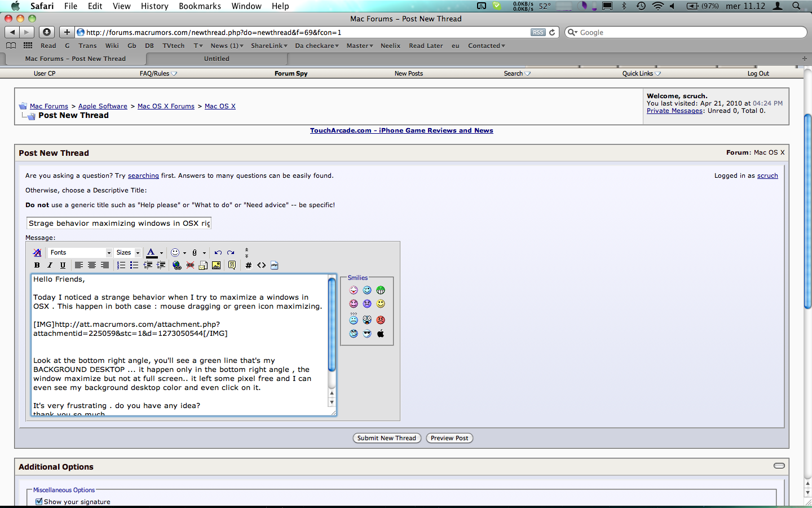Insert the sunglasses cool smilie

[x=367, y=334]
